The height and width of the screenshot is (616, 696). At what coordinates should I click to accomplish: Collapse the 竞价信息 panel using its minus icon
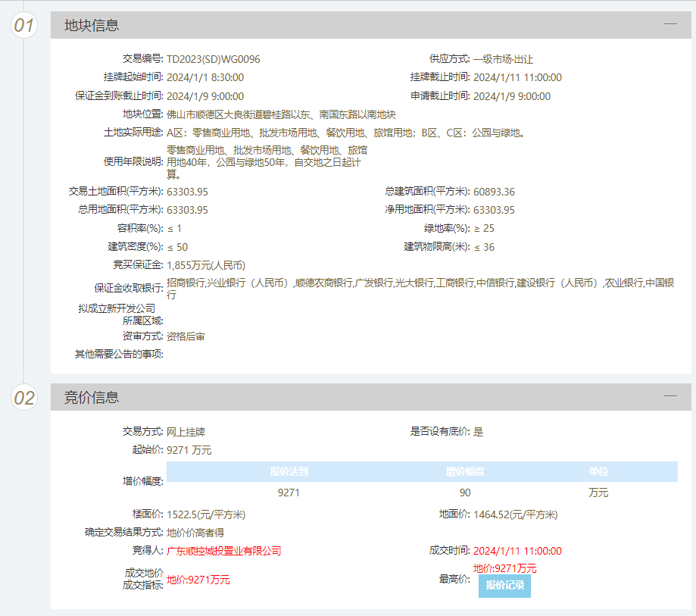point(669,394)
